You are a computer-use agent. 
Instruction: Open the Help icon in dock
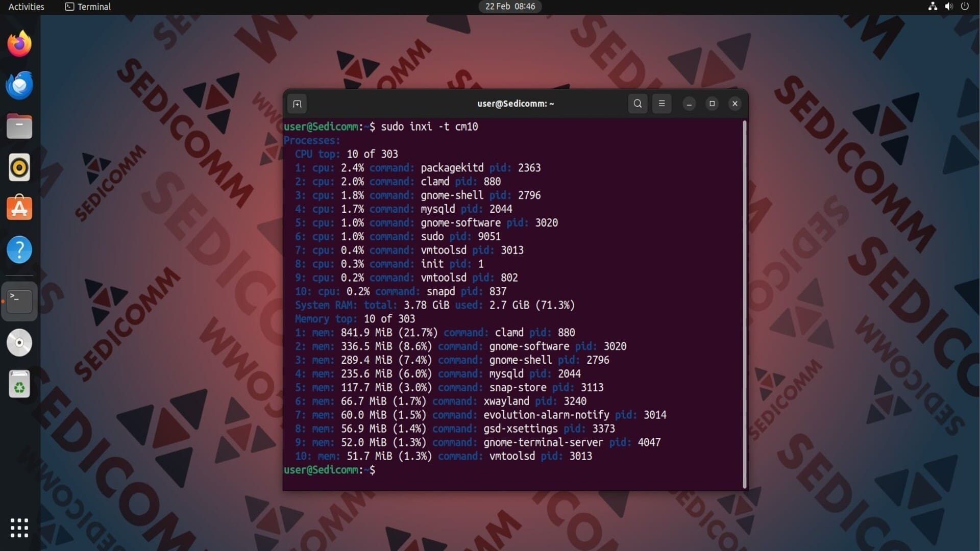(19, 250)
